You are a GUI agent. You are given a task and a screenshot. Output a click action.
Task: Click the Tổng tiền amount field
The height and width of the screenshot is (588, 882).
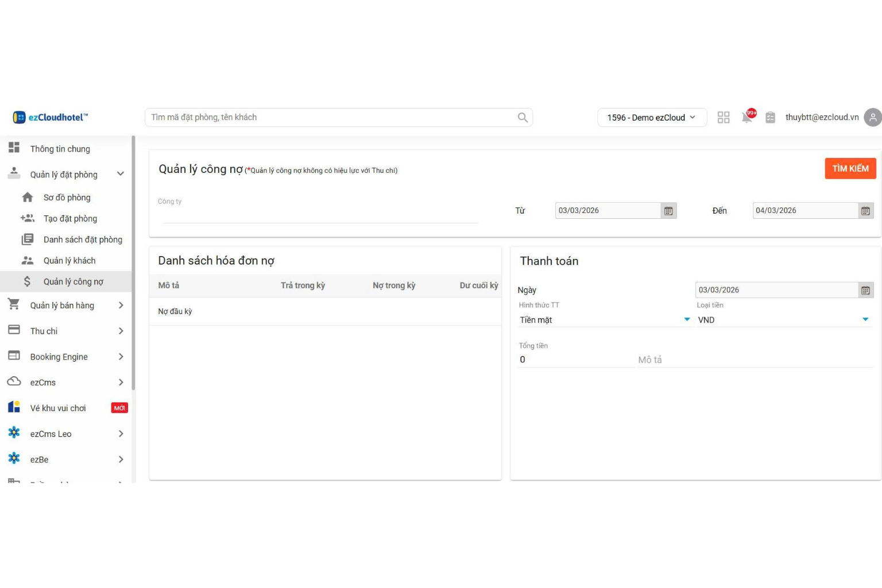[x=574, y=359]
